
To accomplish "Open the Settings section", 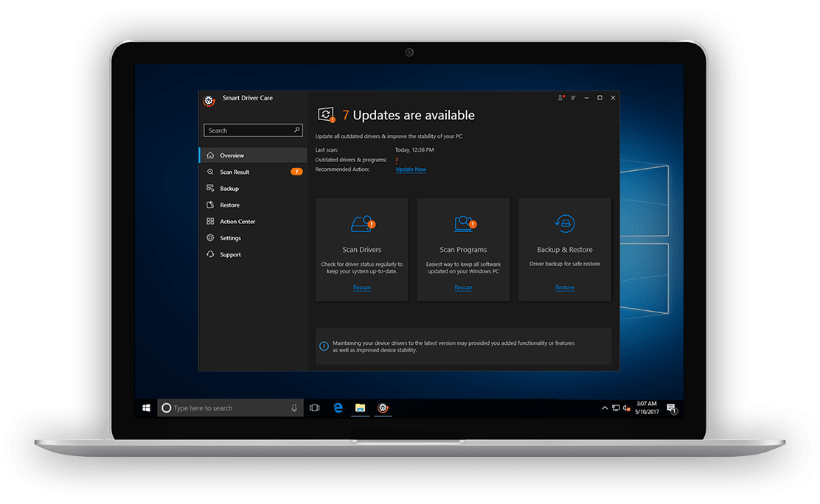I will point(253,238).
